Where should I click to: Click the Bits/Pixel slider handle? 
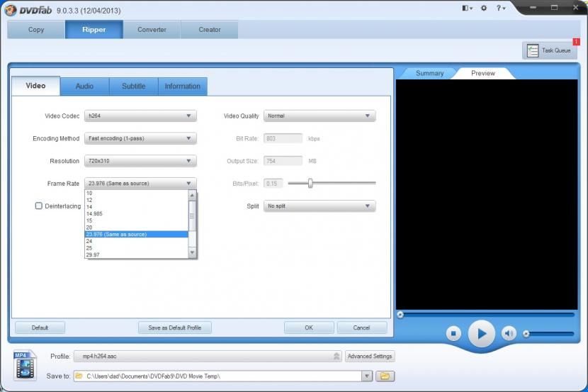[x=310, y=184]
